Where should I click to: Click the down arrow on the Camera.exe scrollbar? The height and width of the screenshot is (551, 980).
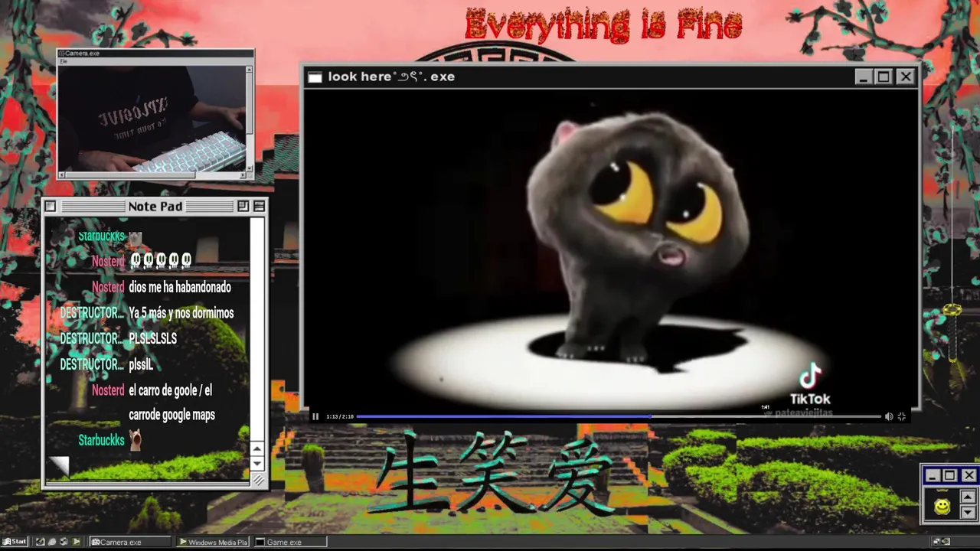click(249, 167)
